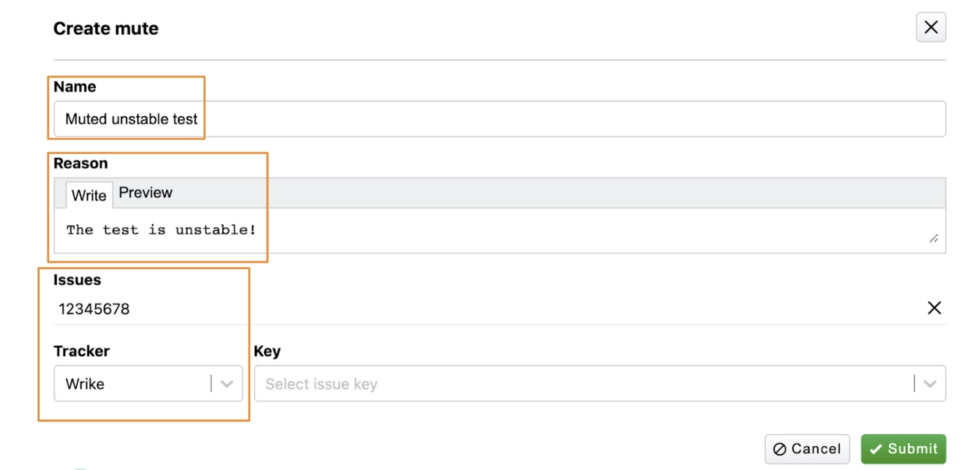Click the Reason field label
Viewport: 980px width, 470px height.
coord(80,164)
